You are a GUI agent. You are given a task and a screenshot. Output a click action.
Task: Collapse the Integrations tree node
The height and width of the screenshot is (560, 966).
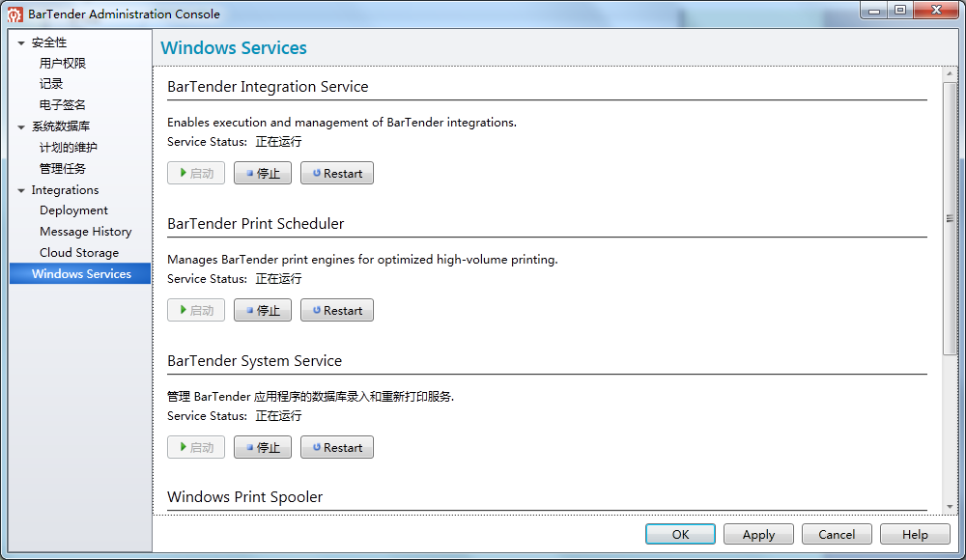point(21,191)
